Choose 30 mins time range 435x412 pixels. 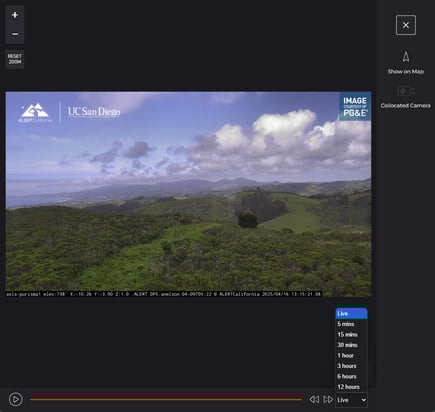pyautogui.click(x=352, y=345)
